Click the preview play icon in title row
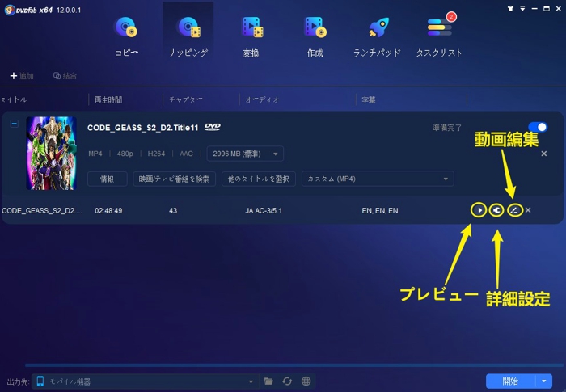This screenshot has width=566, height=392. [479, 210]
